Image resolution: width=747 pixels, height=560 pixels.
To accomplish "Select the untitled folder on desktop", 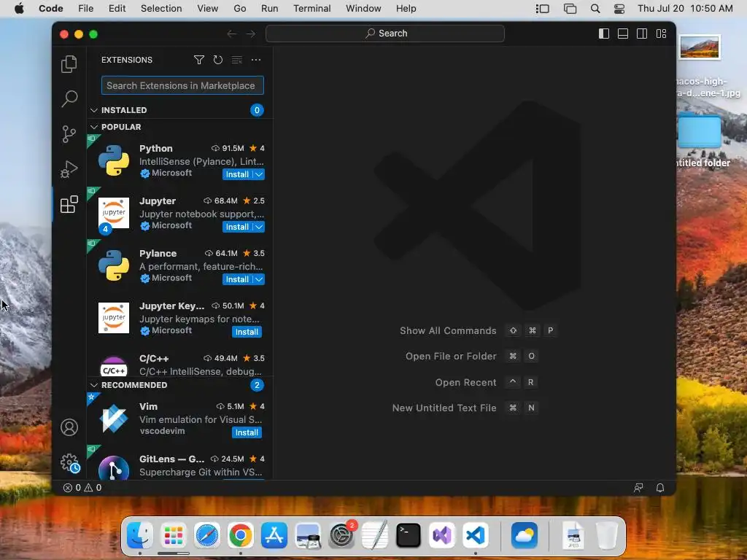I will pyautogui.click(x=700, y=131).
